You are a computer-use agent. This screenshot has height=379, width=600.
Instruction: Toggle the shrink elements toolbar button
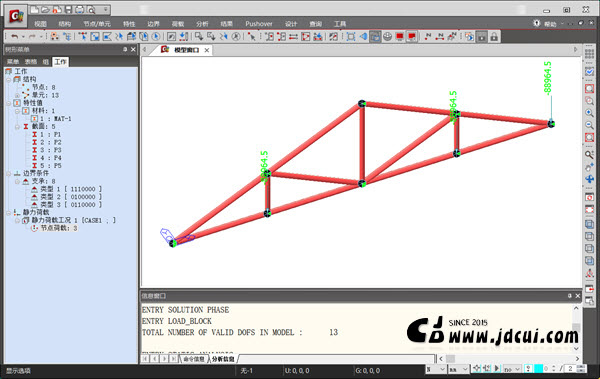tap(375, 37)
